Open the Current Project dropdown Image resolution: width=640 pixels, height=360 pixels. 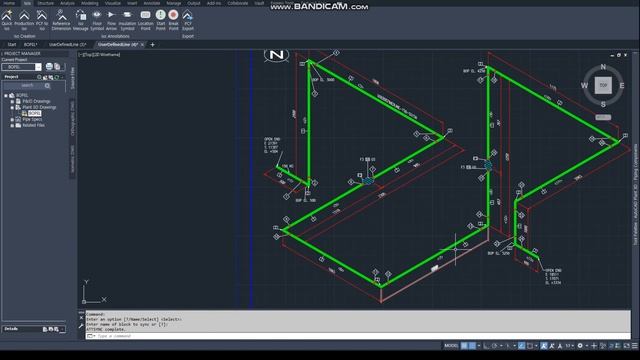[x=38, y=67]
